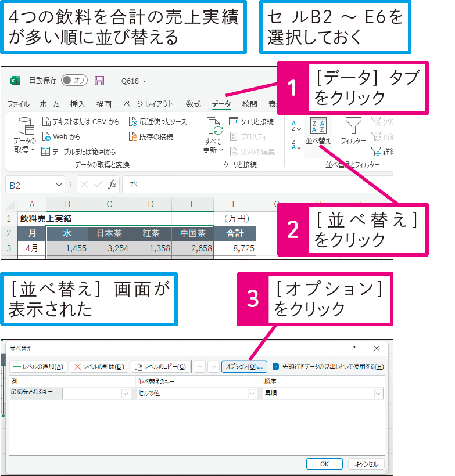
Task: Expand the すべて更新 dropdown arrow
Action: tap(221, 150)
